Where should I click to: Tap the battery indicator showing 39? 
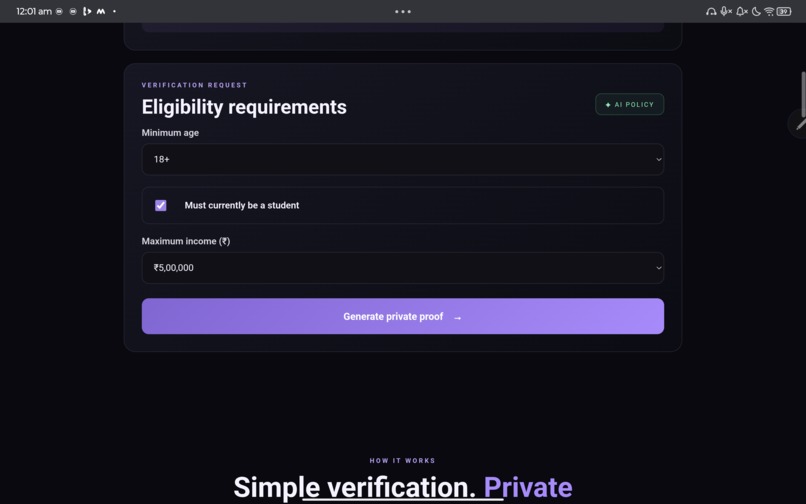point(784,11)
